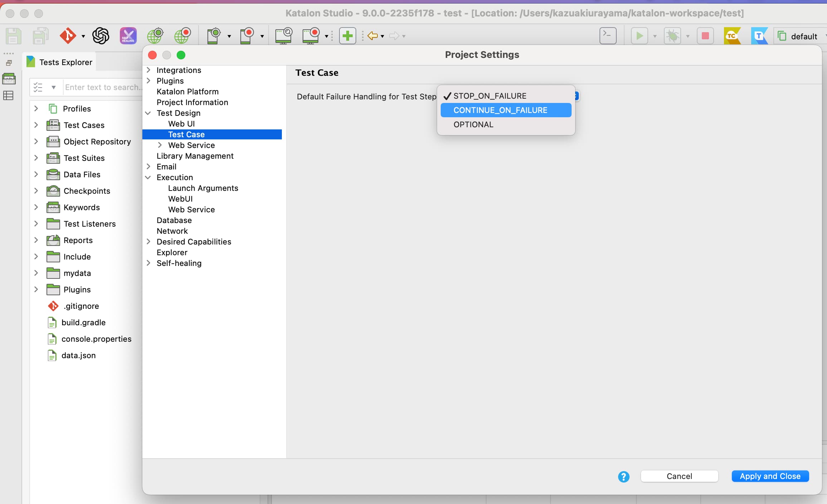Click the ChatGPT integration icon
The width and height of the screenshot is (827, 504).
(101, 36)
